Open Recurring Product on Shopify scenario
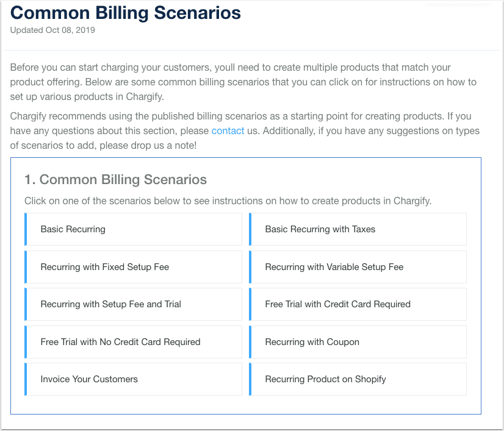Screen dimensions: 504x431 pos(325,379)
